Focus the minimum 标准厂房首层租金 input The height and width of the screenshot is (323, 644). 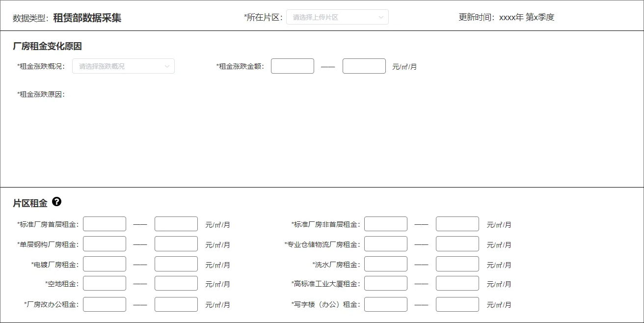click(x=105, y=224)
